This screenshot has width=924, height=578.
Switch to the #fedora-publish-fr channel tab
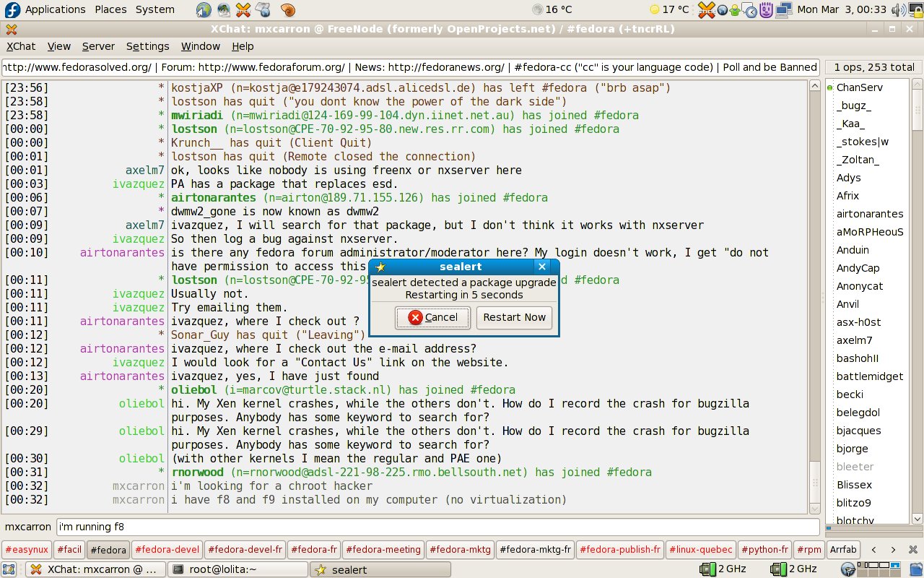pyautogui.click(x=620, y=550)
